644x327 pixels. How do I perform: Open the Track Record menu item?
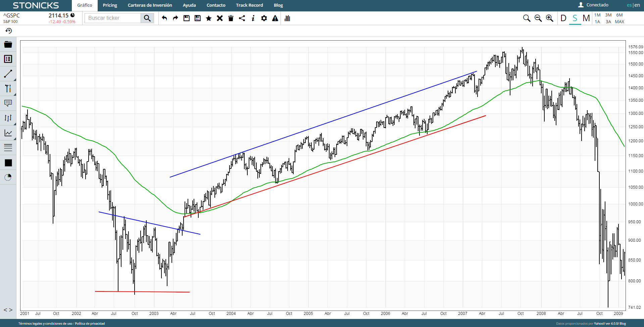249,5
